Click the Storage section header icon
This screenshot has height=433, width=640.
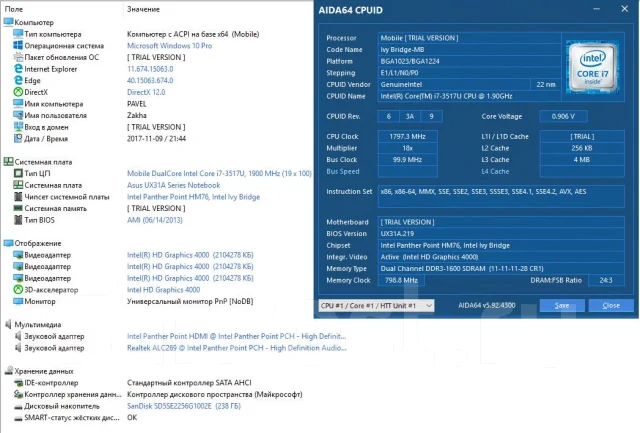click(x=8, y=371)
